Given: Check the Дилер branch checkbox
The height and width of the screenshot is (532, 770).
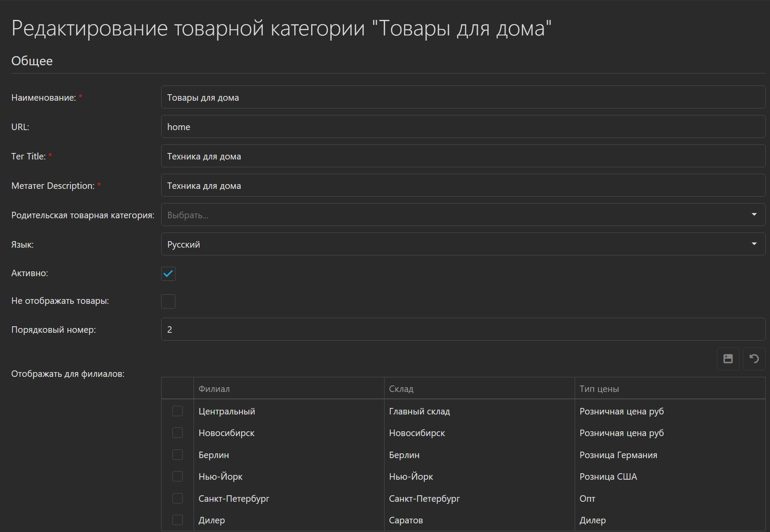Looking at the screenshot, I should (178, 520).
